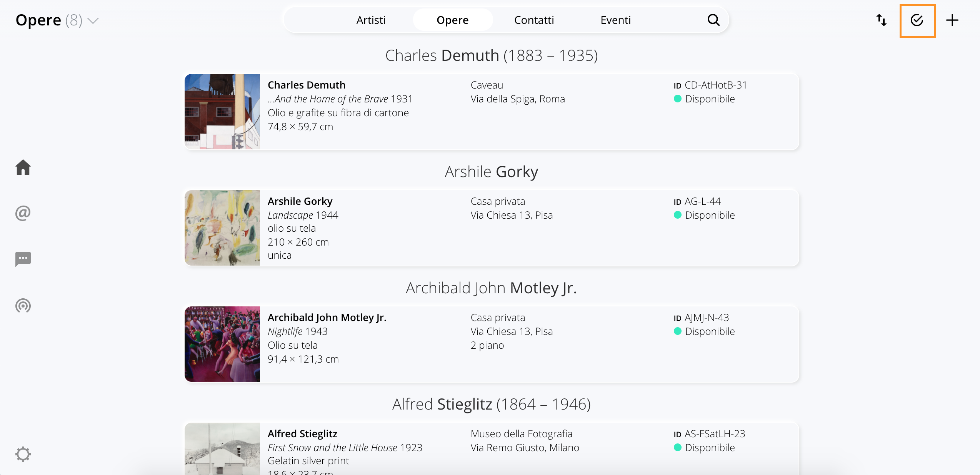Click Disponibile status in Motley card
Screen dimensions: 980x475
pyautogui.click(x=704, y=331)
